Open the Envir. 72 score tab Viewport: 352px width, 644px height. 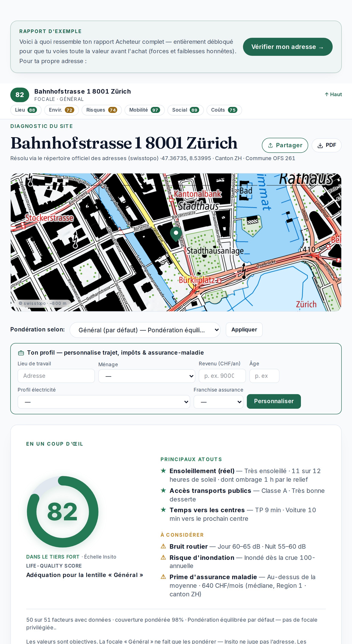(x=62, y=110)
